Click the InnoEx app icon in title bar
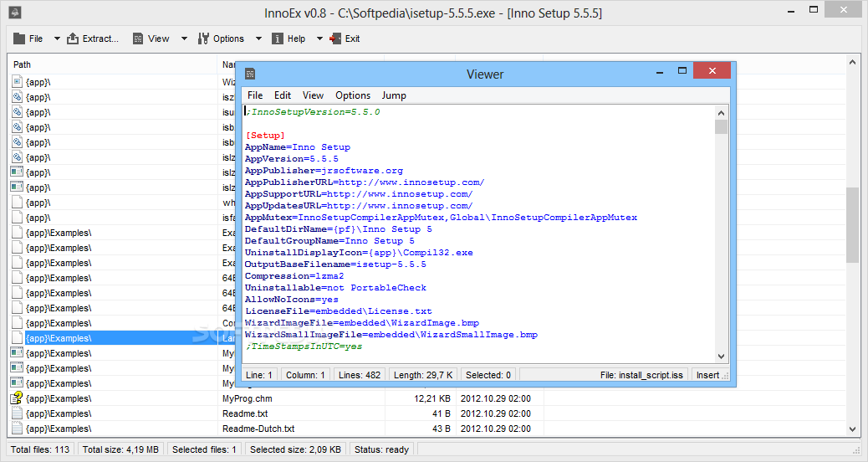Screen dimensions: 868x462 pyautogui.click(x=15, y=13)
